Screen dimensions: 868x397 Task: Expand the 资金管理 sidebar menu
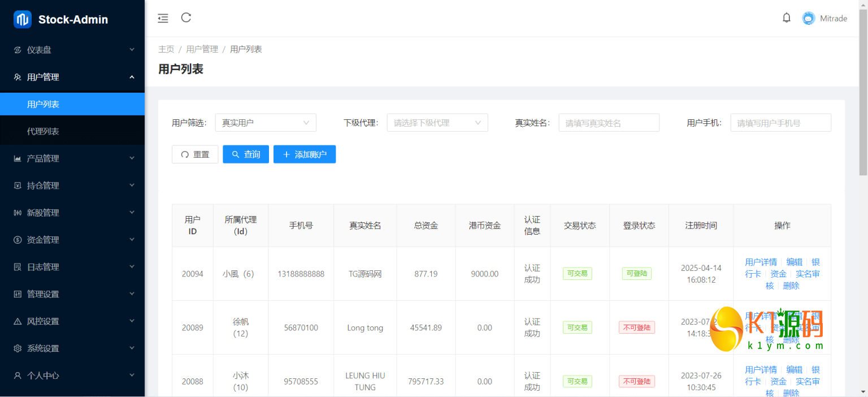coord(72,240)
